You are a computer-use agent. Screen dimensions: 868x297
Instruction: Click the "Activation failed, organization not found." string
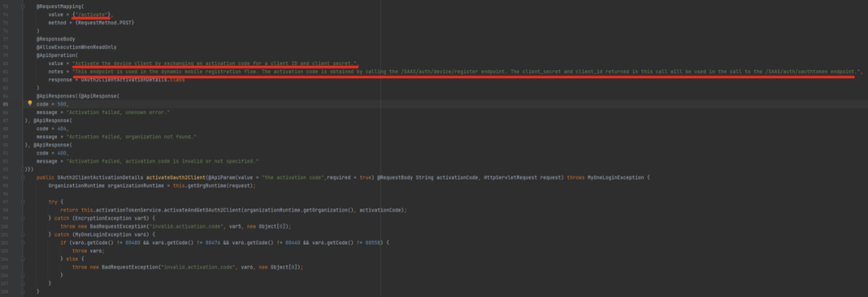(131, 136)
